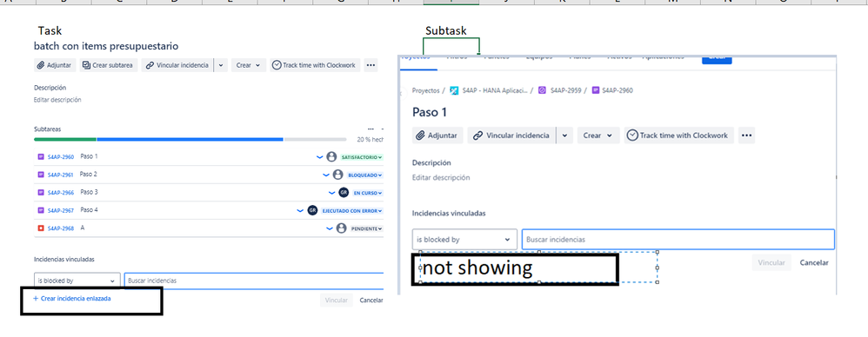868x337 pixels.
Task: Click Track time with Clockwork in Subtask panel
Action: [x=679, y=135]
